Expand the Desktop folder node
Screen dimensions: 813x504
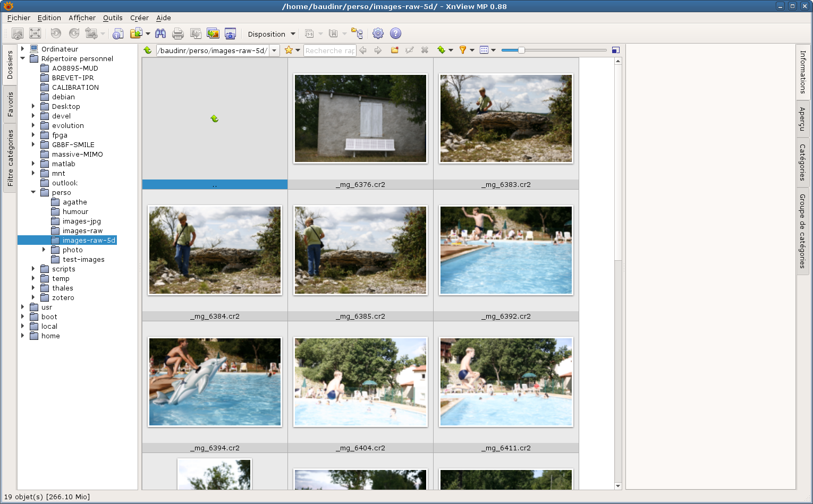[33, 106]
